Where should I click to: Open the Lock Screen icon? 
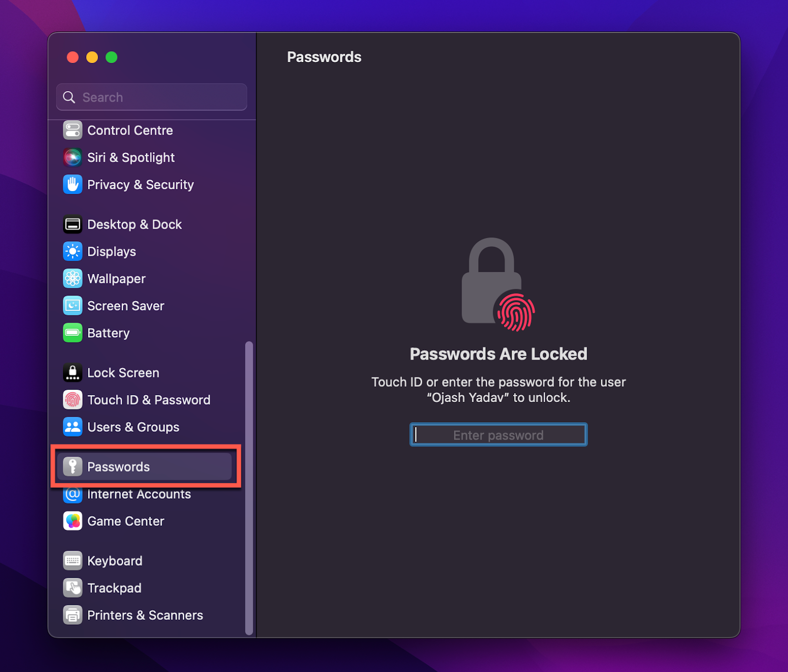coord(72,373)
